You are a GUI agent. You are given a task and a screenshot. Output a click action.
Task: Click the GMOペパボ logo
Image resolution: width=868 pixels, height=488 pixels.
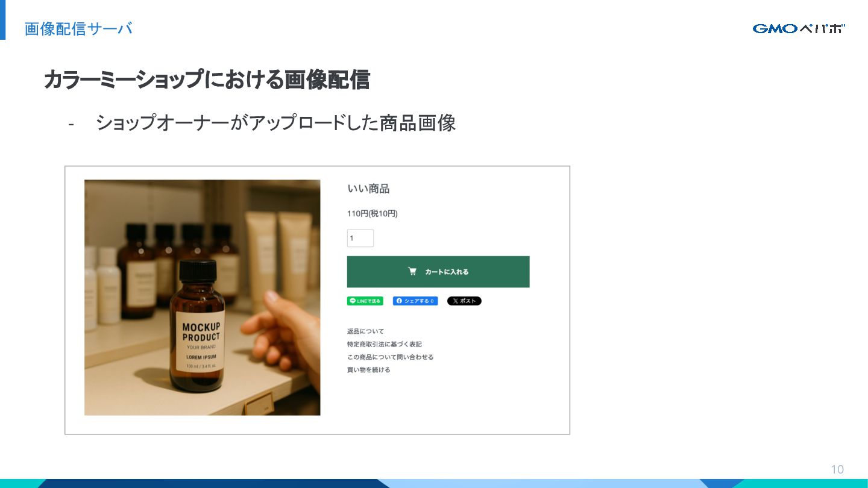799,28
